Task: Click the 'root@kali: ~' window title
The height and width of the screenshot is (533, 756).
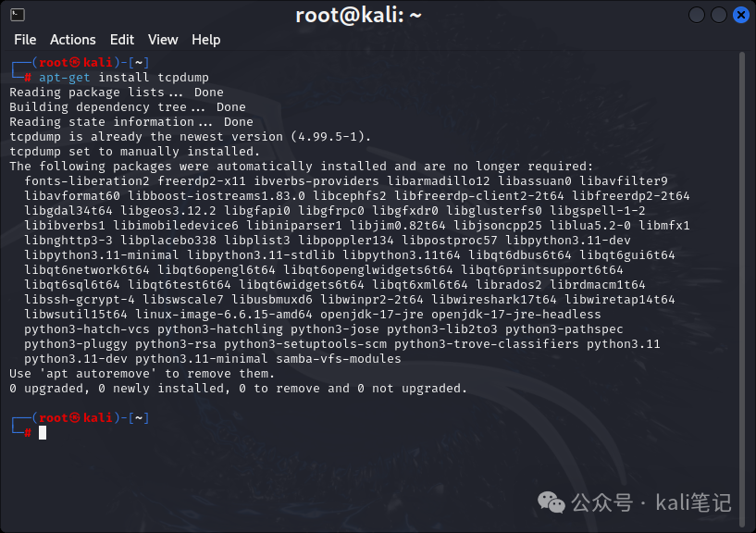Action: click(359, 15)
